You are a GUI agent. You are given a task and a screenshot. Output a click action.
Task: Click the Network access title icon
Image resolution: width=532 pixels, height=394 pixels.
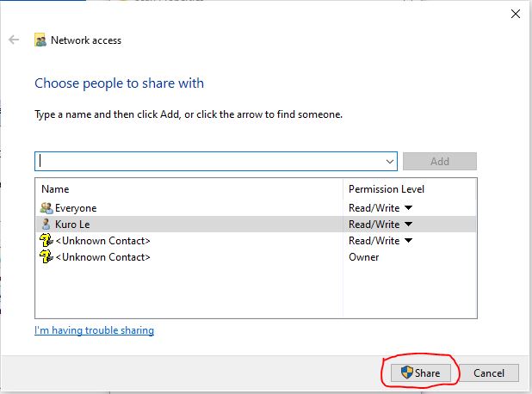point(40,40)
